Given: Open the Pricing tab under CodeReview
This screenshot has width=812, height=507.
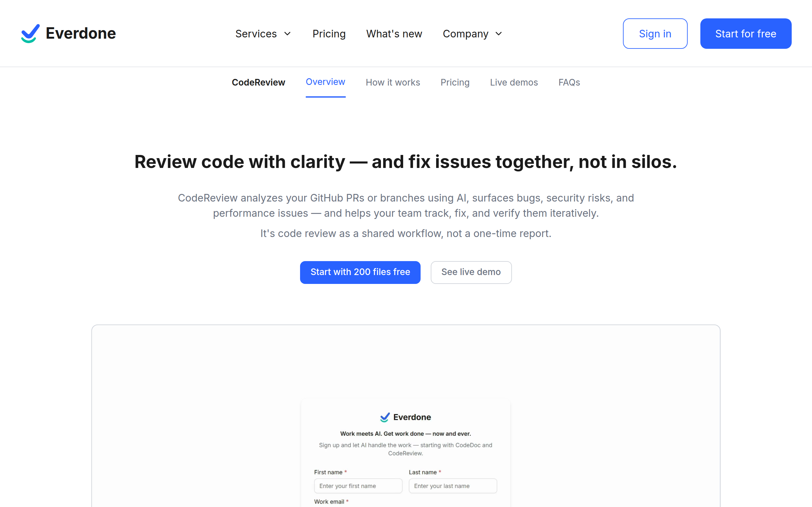Looking at the screenshot, I should (x=455, y=82).
